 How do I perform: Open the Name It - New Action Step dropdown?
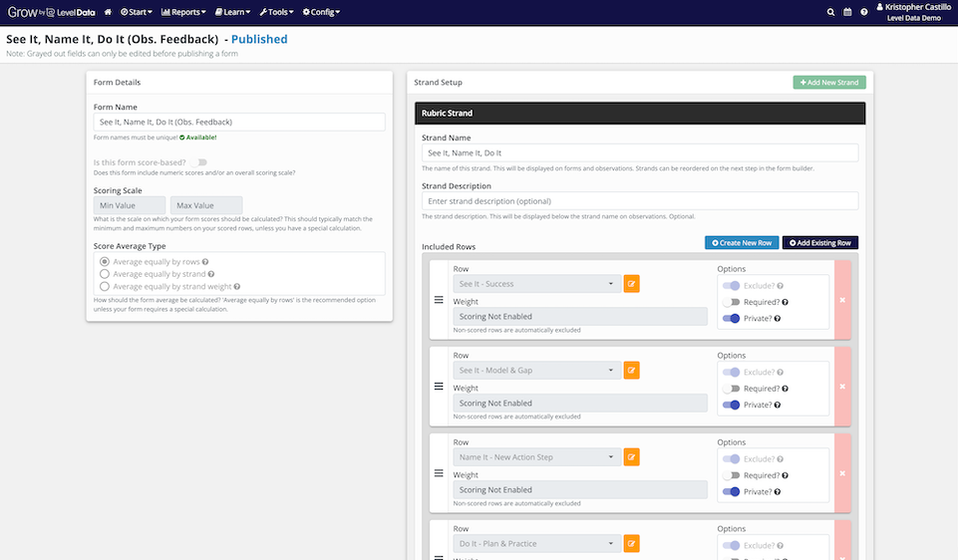tap(537, 456)
